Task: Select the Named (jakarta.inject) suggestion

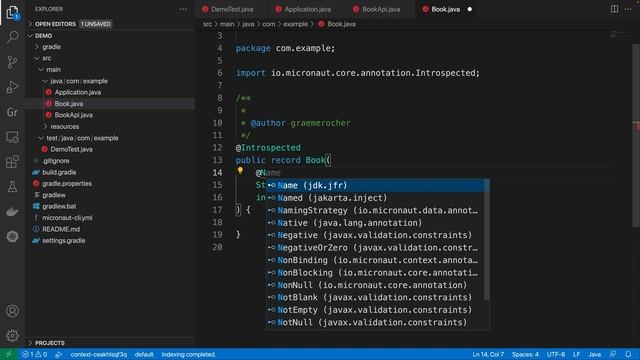Action: pyautogui.click(x=376, y=198)
